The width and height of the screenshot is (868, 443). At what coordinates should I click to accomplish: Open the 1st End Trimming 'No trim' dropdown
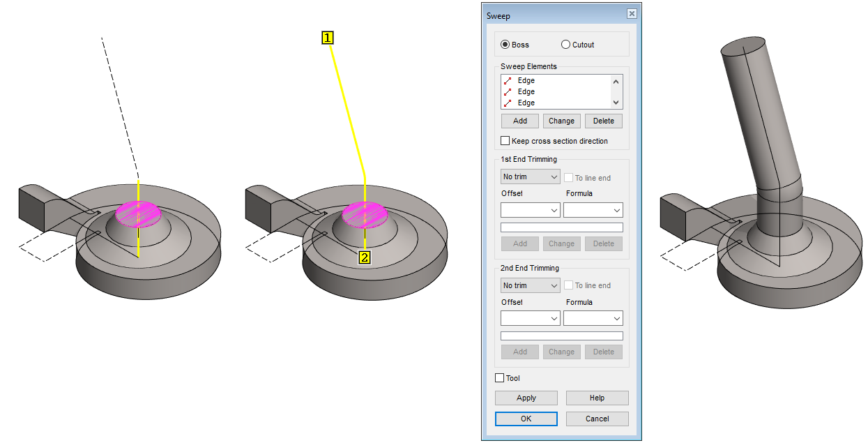(530, 177)
